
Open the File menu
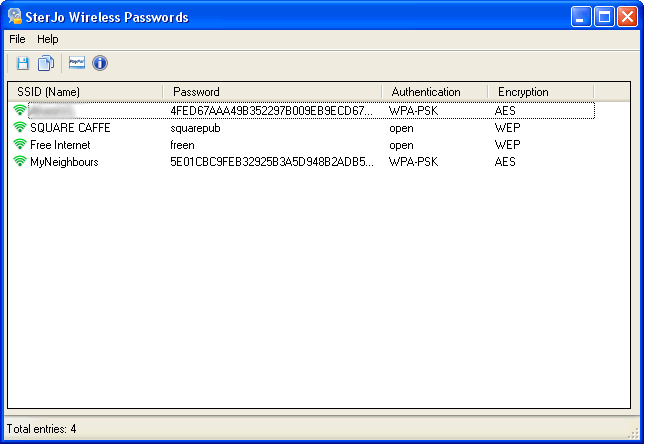(17, 39)
